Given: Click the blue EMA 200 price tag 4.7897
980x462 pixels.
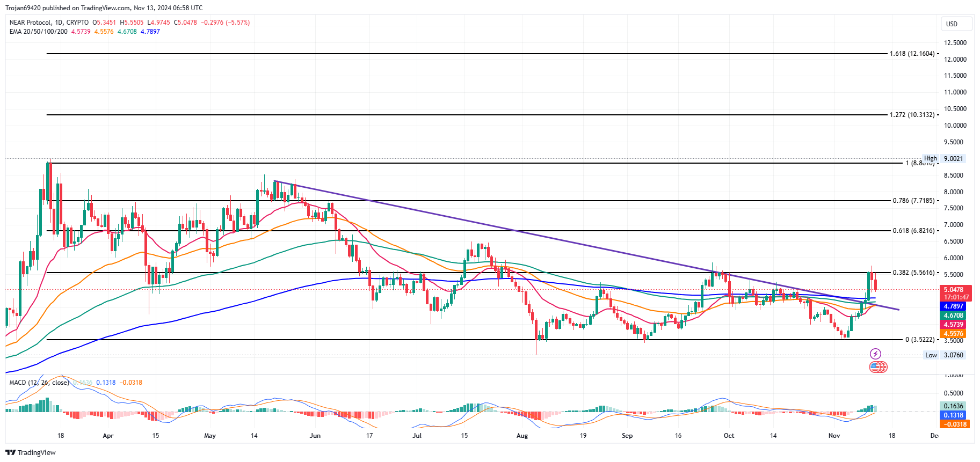Looking at the screenshot, I should pyautogui.click(x=954, y=306).
